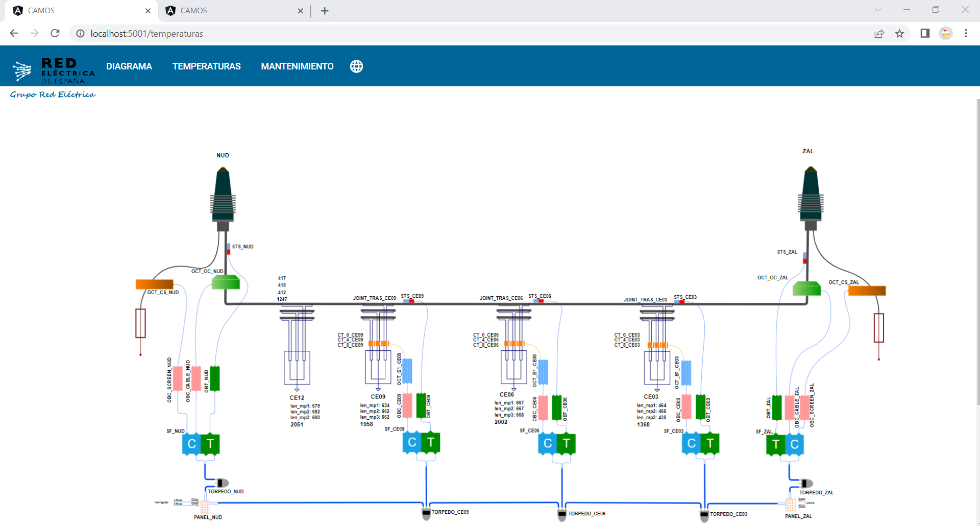Click the green OCT_OC_ZAL box

click(806, 288)
